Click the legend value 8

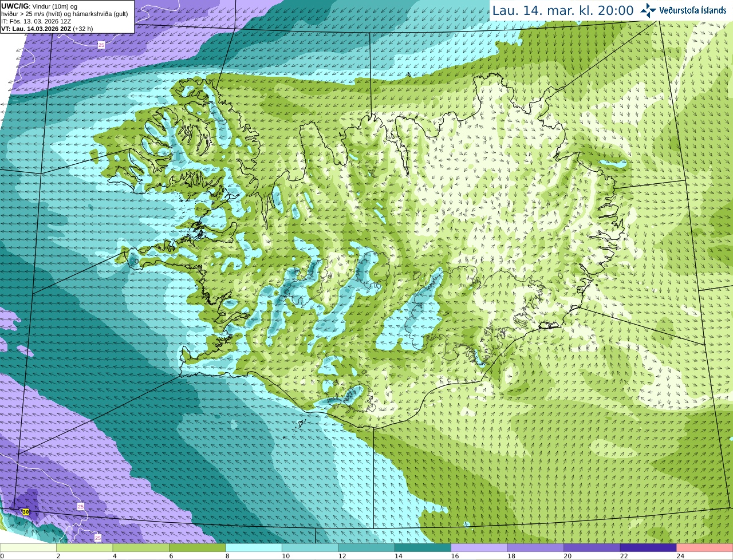[x=227, y=556]
